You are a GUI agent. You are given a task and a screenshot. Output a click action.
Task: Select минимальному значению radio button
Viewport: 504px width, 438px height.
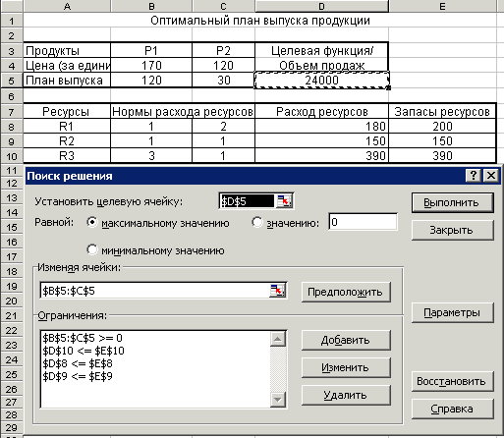92,250
